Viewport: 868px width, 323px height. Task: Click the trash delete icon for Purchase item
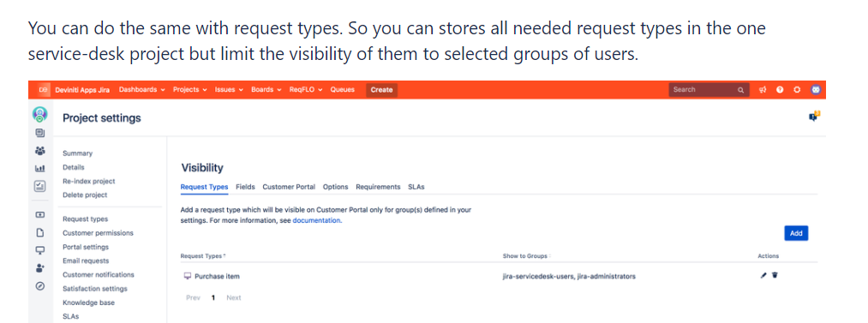click(775, 275)
